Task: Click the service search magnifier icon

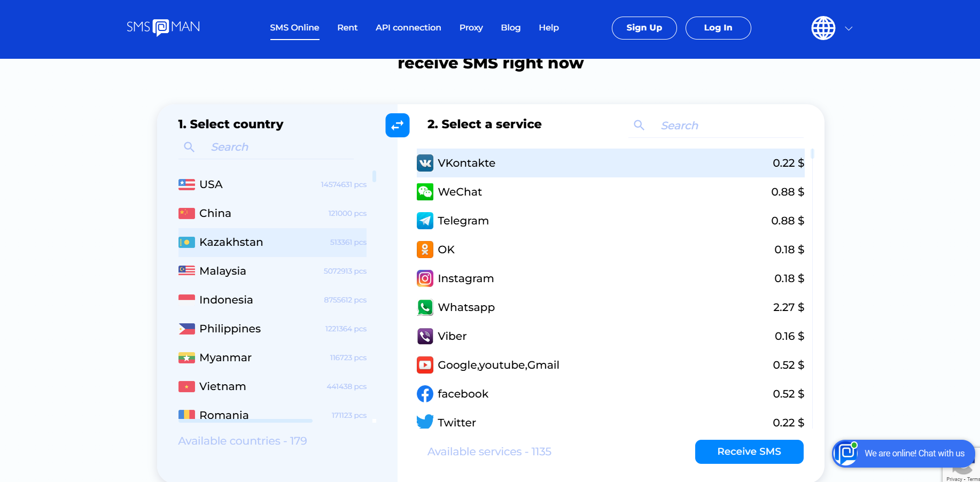Action: 639,125
